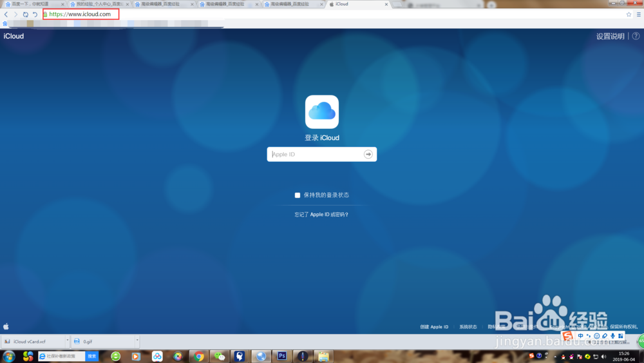
Task: Click the Sogou microphone voice input icon
Action: (612, 336)
